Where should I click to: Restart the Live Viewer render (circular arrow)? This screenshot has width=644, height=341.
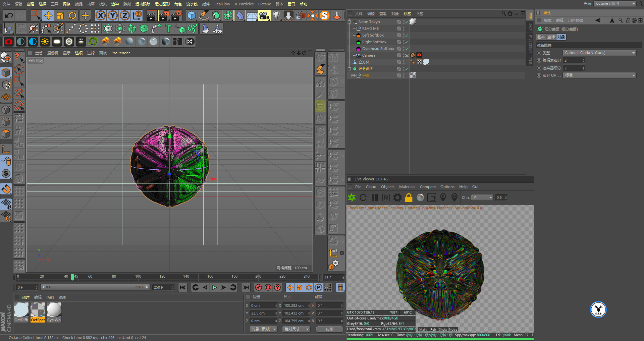pos(363,197)
